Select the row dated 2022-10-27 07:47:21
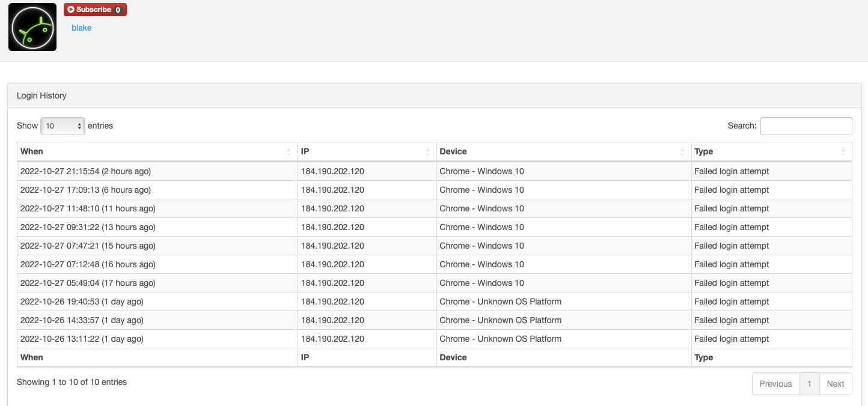The image size is (868, 406). click(x=434, y=246)
